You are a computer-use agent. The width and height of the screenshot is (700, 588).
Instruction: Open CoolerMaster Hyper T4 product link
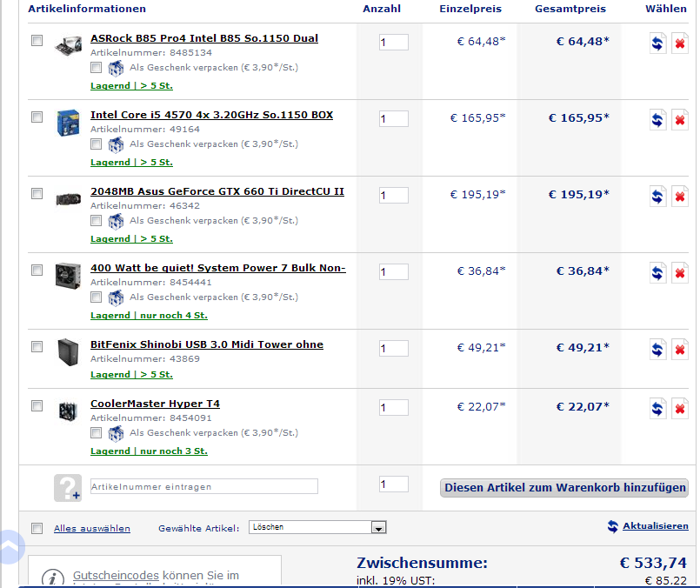pyautogui.click(x=155, y=404)
